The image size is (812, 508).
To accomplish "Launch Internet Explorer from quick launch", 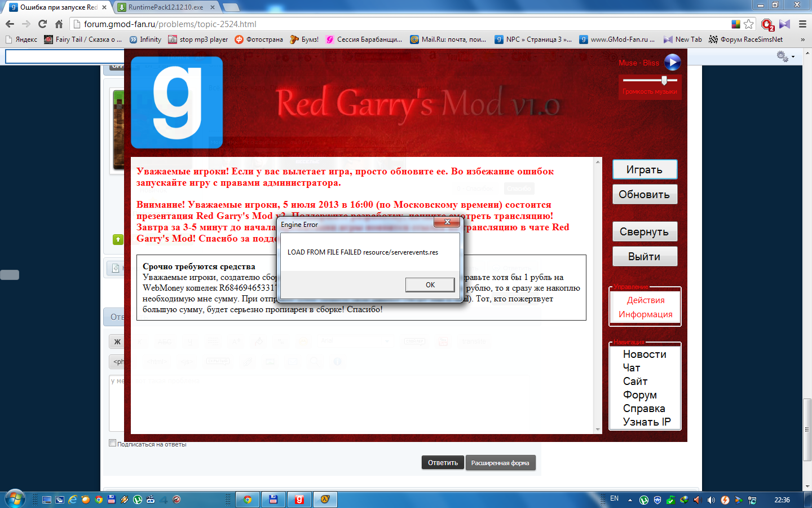I will [x=73, y=500].
